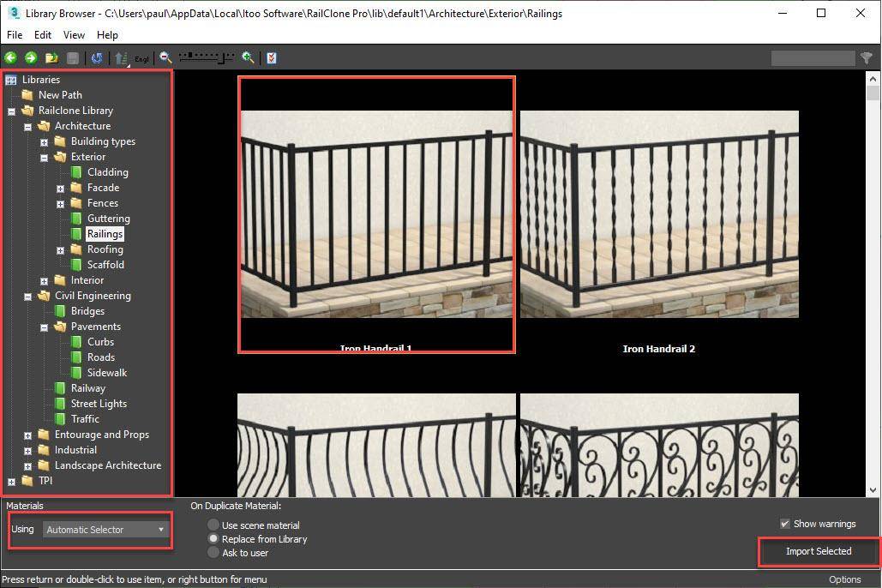Open the File menu
Screen dimensions: 882x588
pos(14,35)
